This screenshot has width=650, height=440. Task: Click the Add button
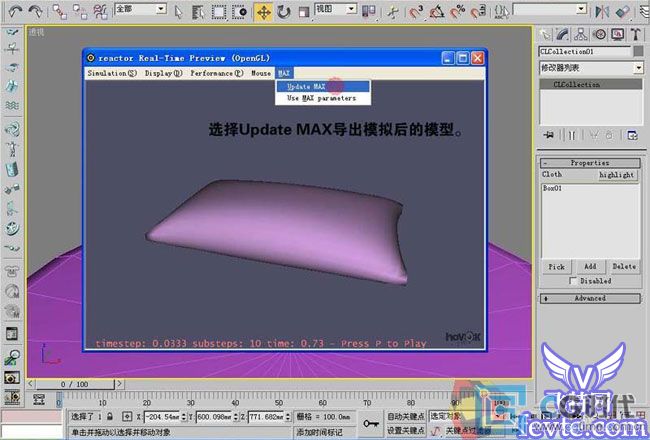pyautogui.click(x=590, y=267)
